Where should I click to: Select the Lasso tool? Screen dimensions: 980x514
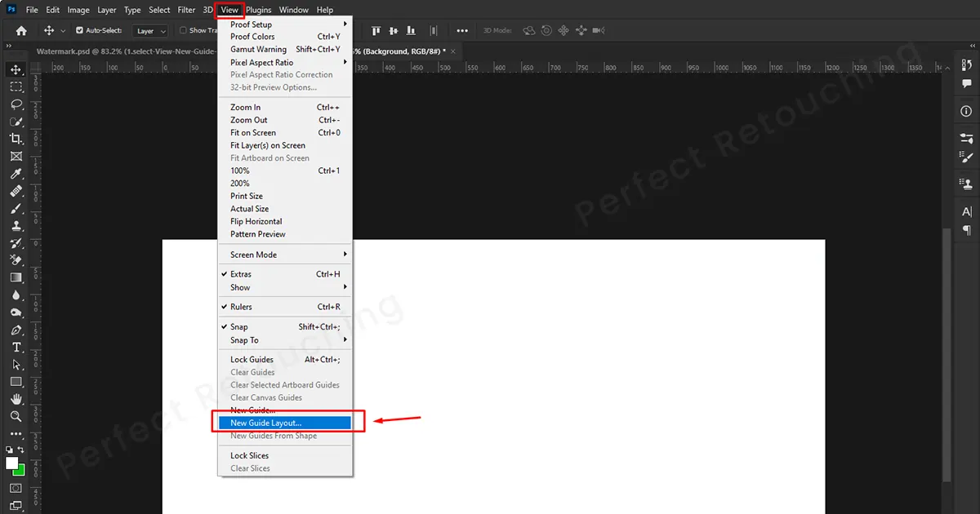pyautogui.click(x=16, y=104)
